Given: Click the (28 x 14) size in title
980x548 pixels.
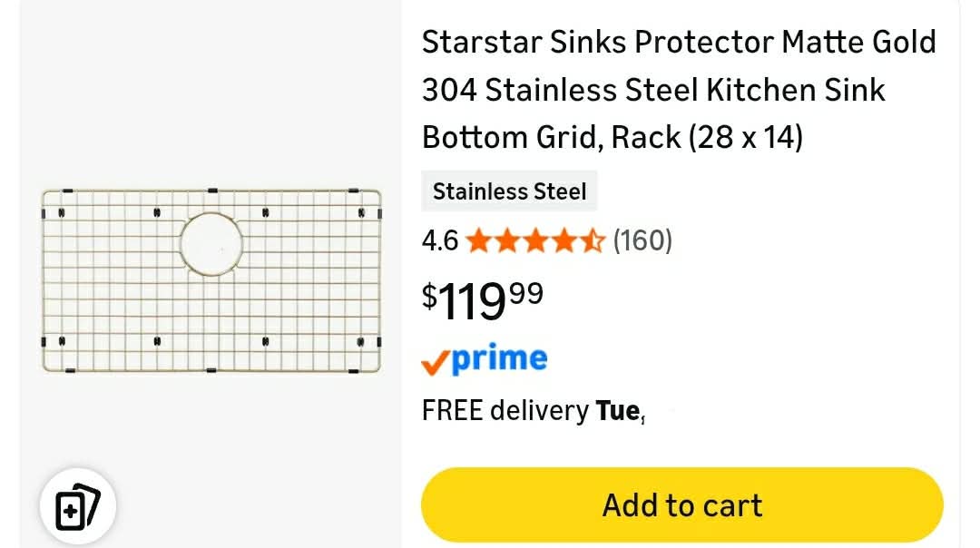Looking at the screenshot, I should [x=746, y=138].
